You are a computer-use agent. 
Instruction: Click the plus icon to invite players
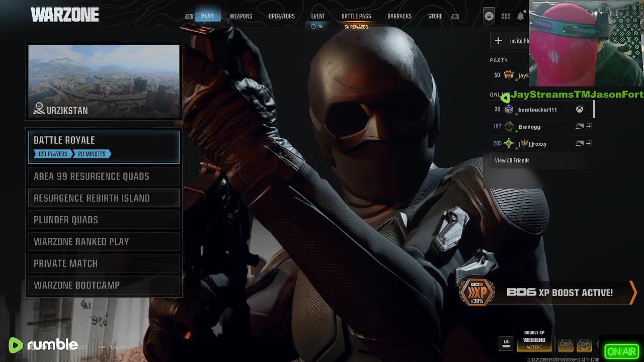coord(498,41)
